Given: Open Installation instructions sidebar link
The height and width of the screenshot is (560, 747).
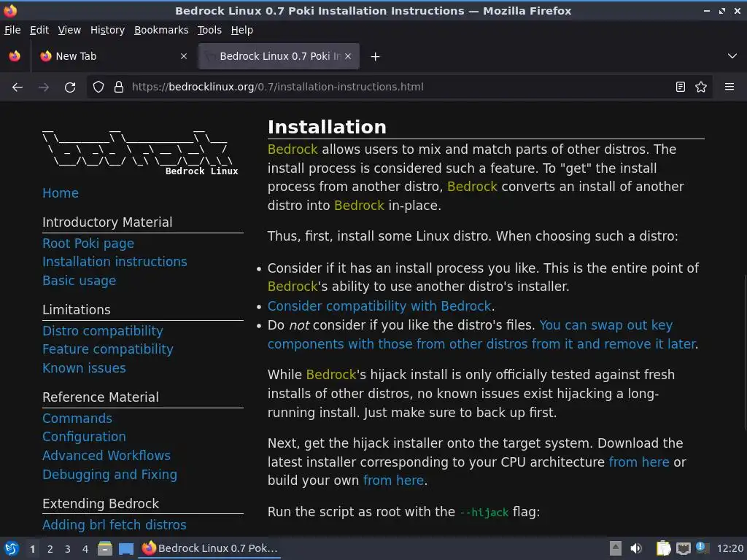Looking at the screenshot, I should [115, 262].
